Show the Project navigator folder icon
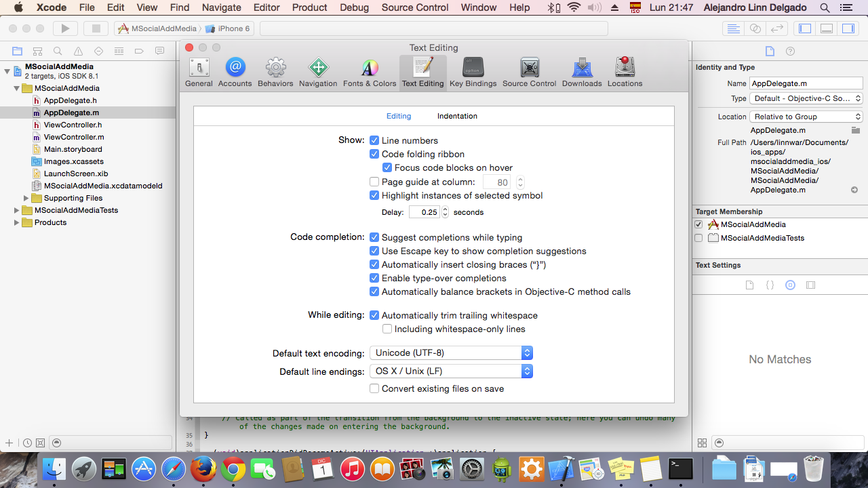Screen dimensions: 868x488 click(17, 52)
